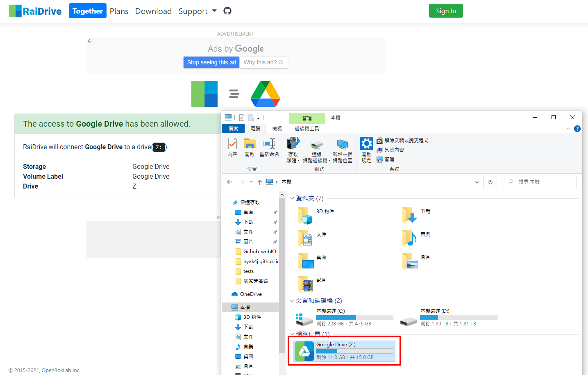
Task: Switch to the 檢視 ribbon tab
Action: pyautogui.click(x=277, y=129)
